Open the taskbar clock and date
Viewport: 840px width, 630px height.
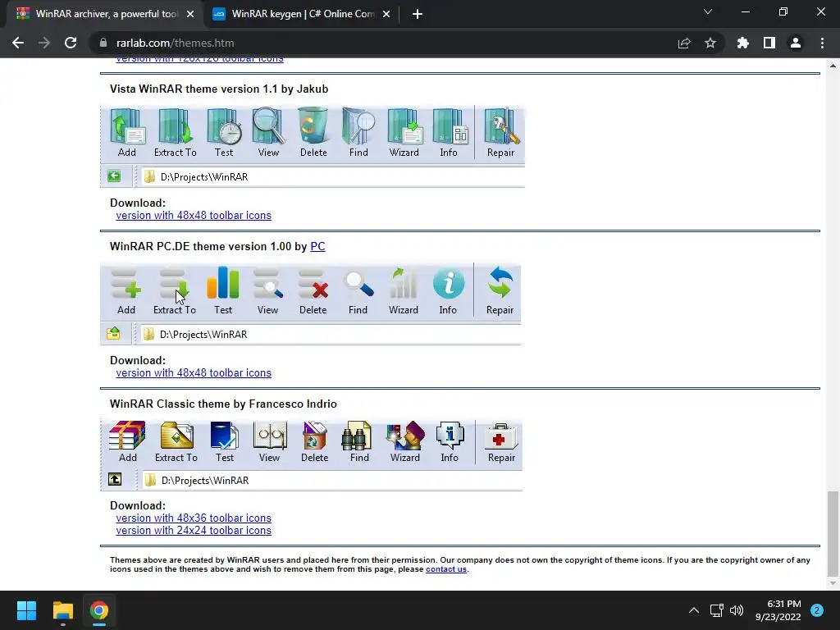pyautogui.click(x=778, y=610)
